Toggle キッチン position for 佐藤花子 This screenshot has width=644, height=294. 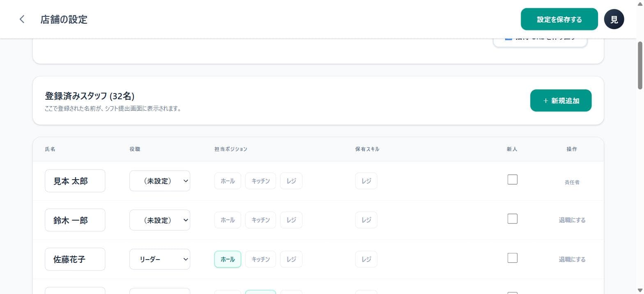(260, 259)
